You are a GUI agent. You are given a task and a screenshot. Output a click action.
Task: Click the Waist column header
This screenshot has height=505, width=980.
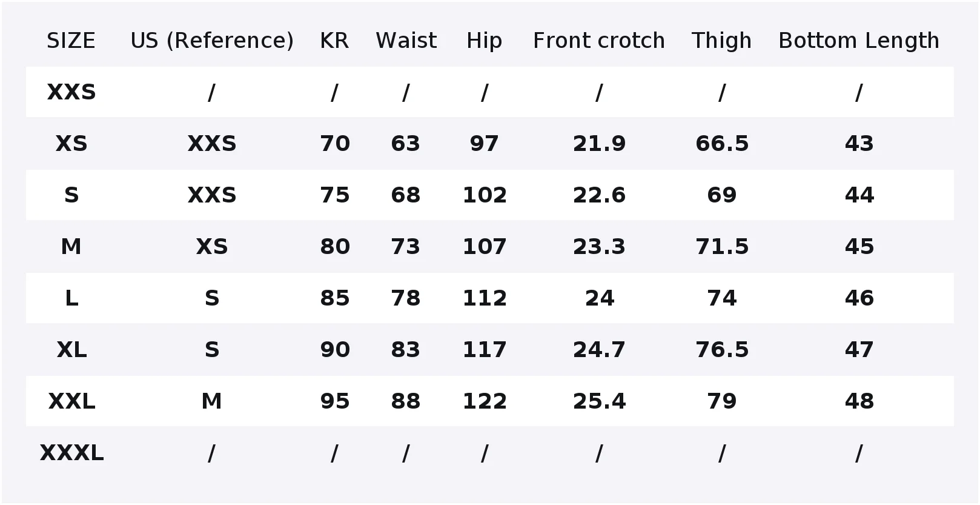(x=406, y=41)
